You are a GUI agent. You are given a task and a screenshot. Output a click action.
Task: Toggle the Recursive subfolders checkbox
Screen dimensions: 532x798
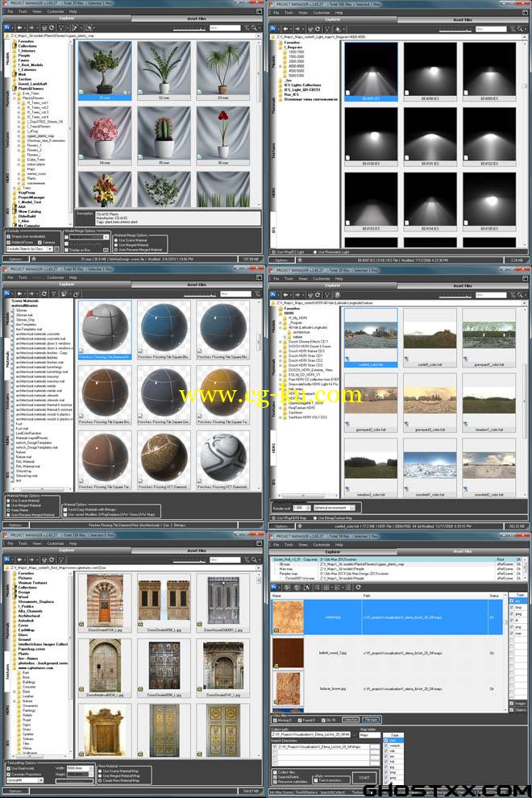[275, 782]
